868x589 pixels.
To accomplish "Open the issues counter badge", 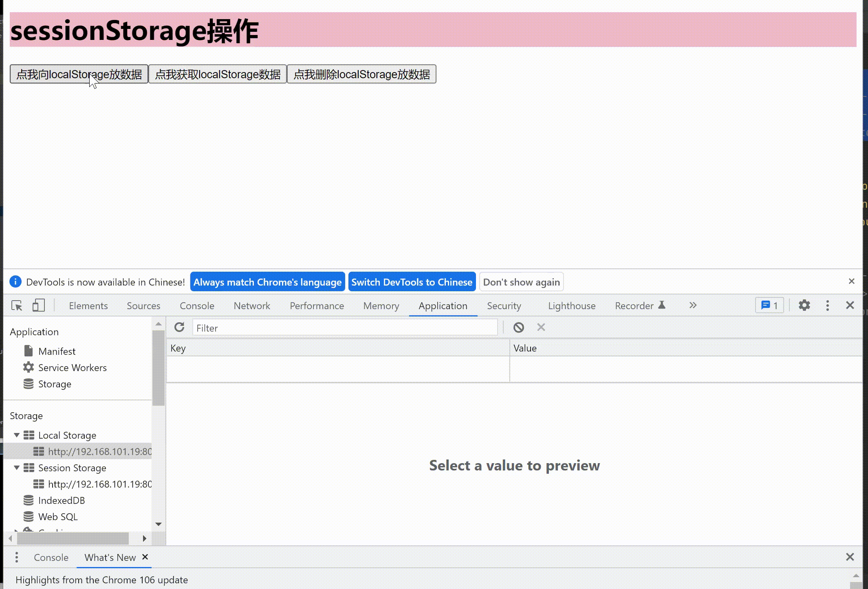I will click(769, 305).
